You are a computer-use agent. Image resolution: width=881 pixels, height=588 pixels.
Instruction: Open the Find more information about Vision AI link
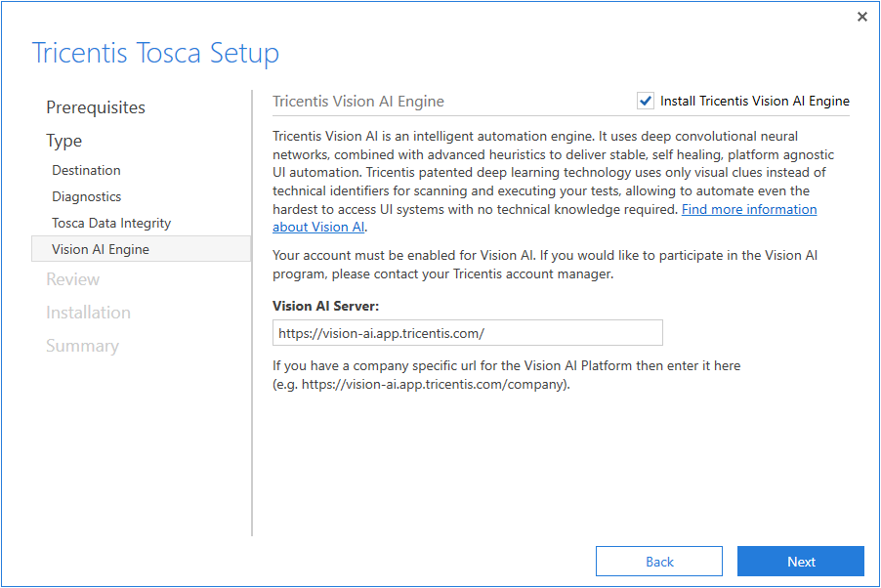(748, 209)
